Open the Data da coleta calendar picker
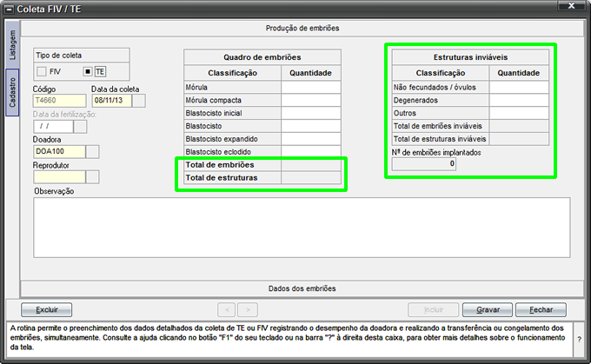This screenshot has height=364, width=591. pyautogui.click(x=139, y=101)
